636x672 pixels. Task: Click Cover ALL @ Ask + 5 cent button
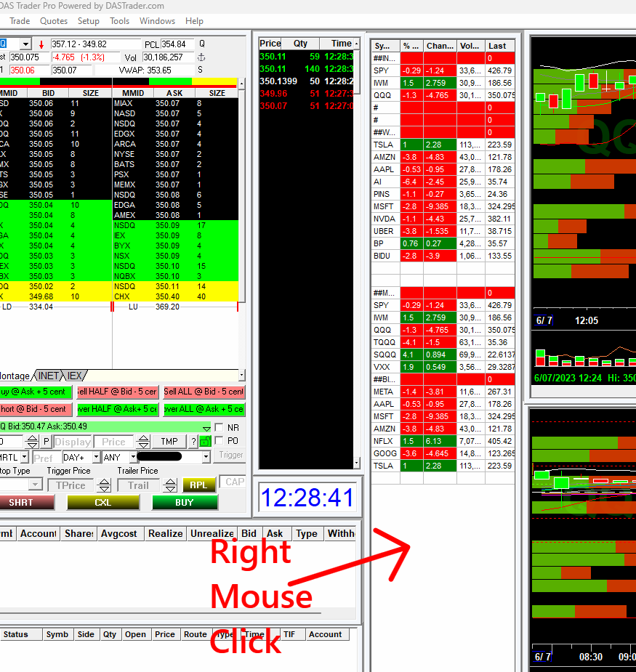point(204,409)
